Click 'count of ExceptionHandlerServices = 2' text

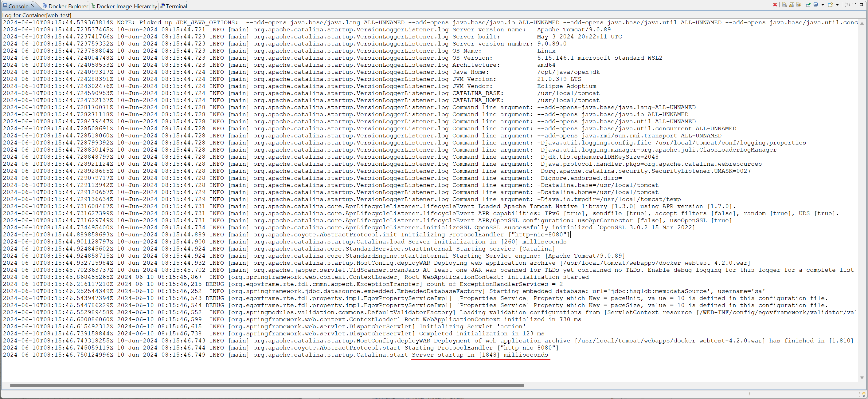point(495,284)
